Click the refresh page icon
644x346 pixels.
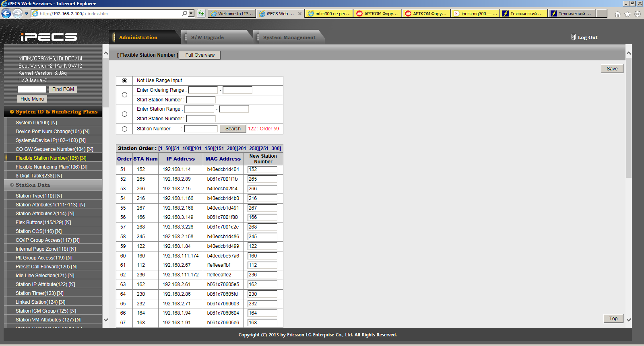point(201,13)
